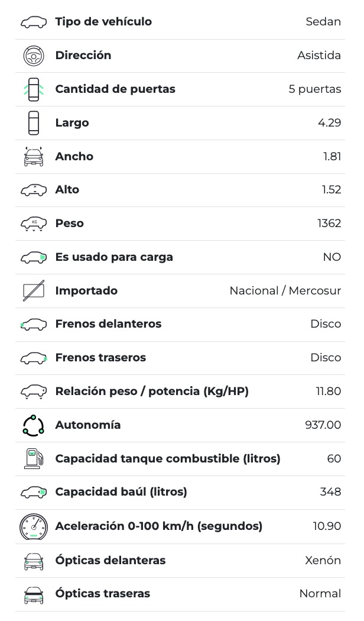Click the Ópticas traseras label
This screenshot has height=621, width=364.
(x=103, y=594)
